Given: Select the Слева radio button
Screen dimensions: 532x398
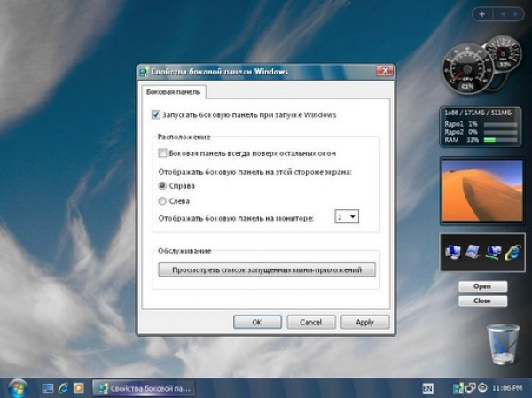Looking at the screenshot, I should pyautogui.click(x=162, y=201).
